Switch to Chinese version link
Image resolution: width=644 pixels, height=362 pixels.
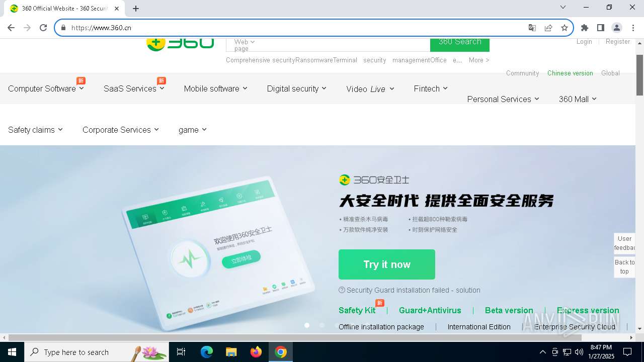point(570,73)
